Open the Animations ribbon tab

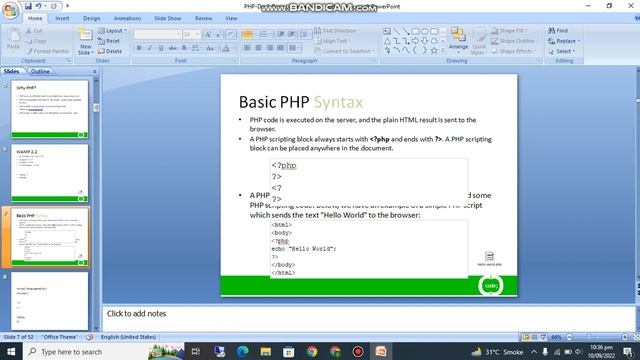(x=127, y=18)
